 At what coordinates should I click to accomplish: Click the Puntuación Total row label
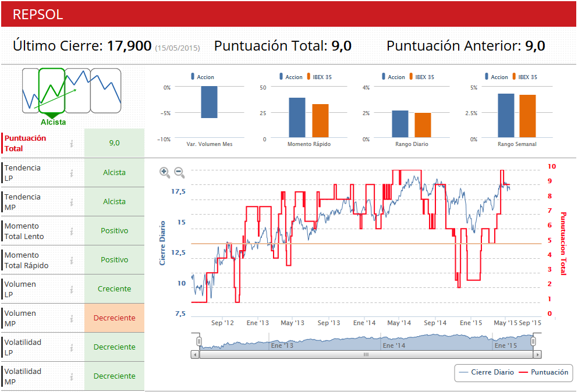(25, 143)
